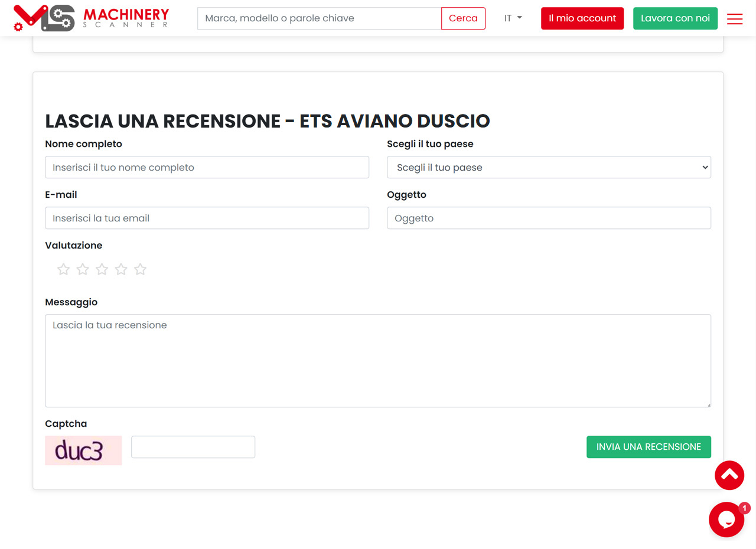Screen dimensions: 756x549
Task: Click the Nome completo input field
Action: pos(207,167)
